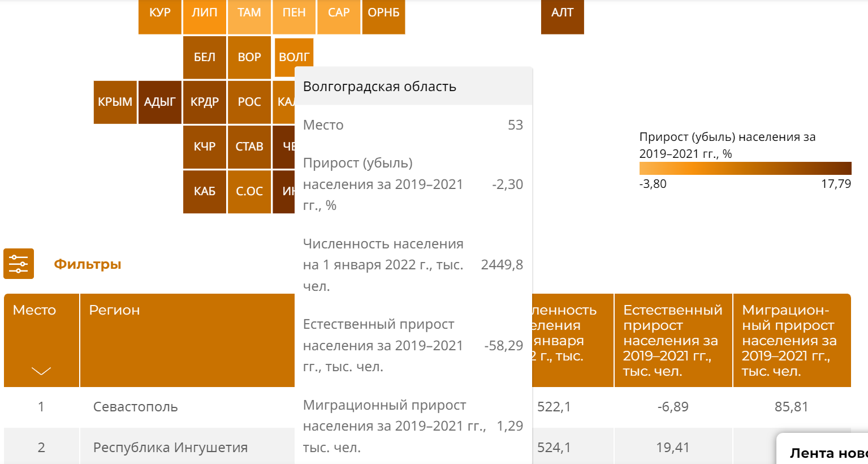Screen dimensions: 868x464
Task: Click value 85,81 in table
Action: point(792,407)
